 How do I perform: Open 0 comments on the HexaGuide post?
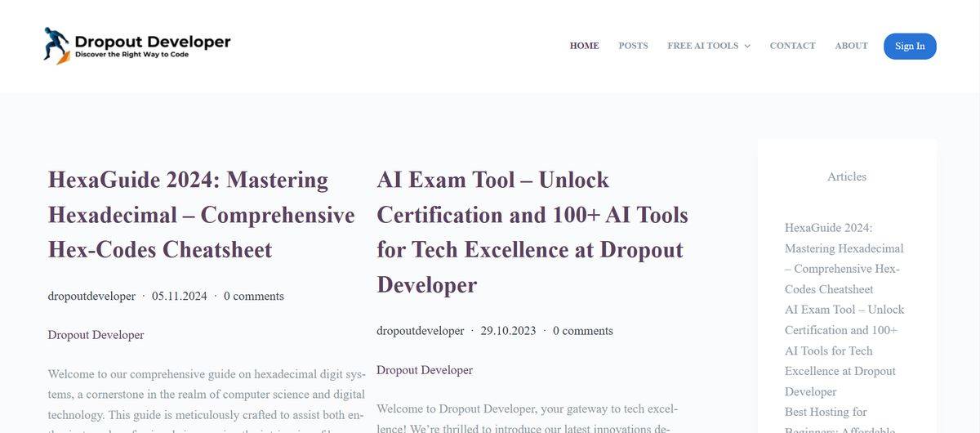pyautogui.click(x=254, y=296)
